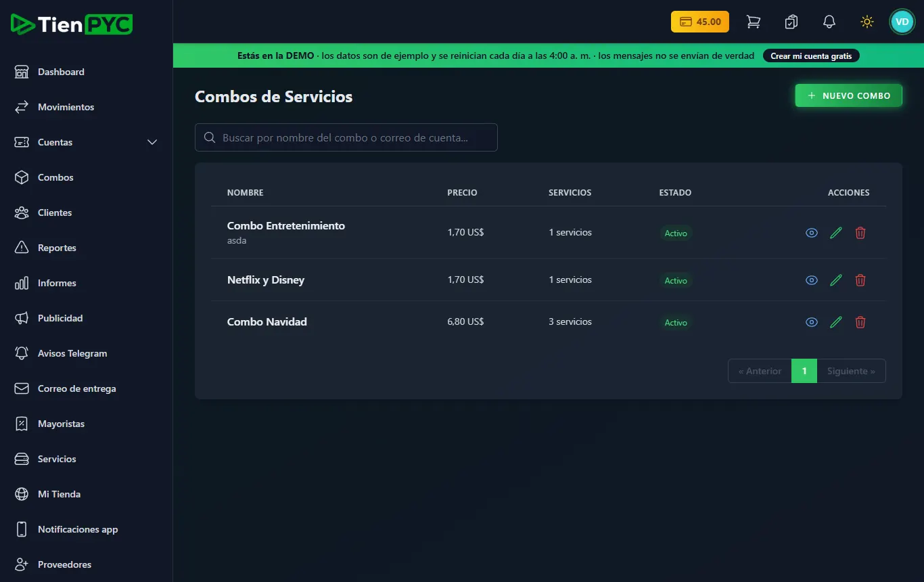Delete Combo Entretenimiento with the trash icon
Screen dimensions: 924x582
(860, 233)
